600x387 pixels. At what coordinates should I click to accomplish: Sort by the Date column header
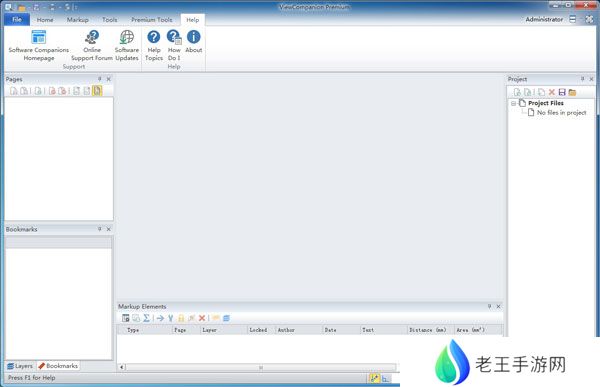pyautogui.click(x=342, y=330)
